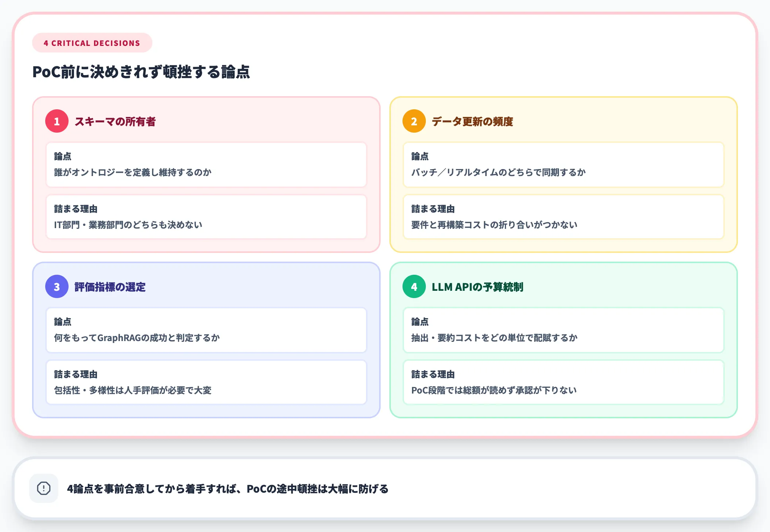This screenshot has width=770, height=532.
Task: Click the purple number 3 badge
Action: click(57, 287)
